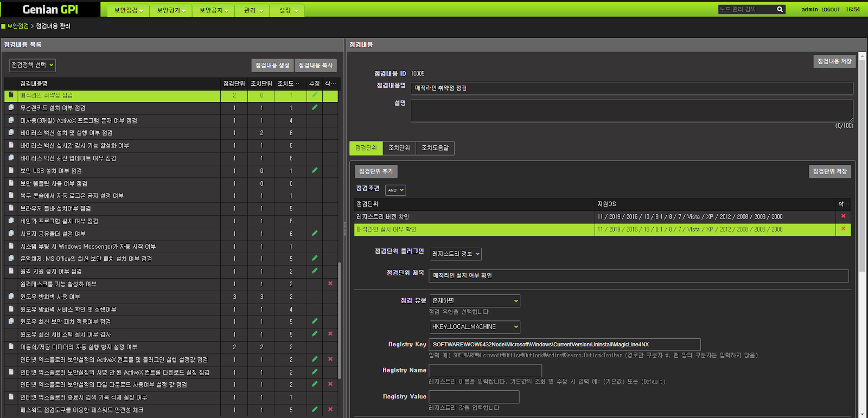
Task: Open the AND condition dropdown
Action: pos(395,190)
